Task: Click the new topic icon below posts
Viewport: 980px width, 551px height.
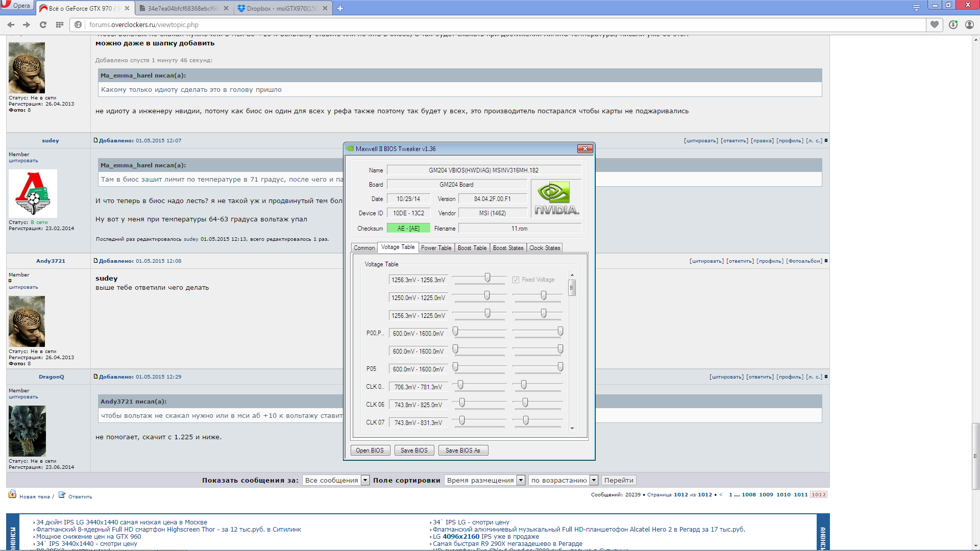Action: (12, 494)
